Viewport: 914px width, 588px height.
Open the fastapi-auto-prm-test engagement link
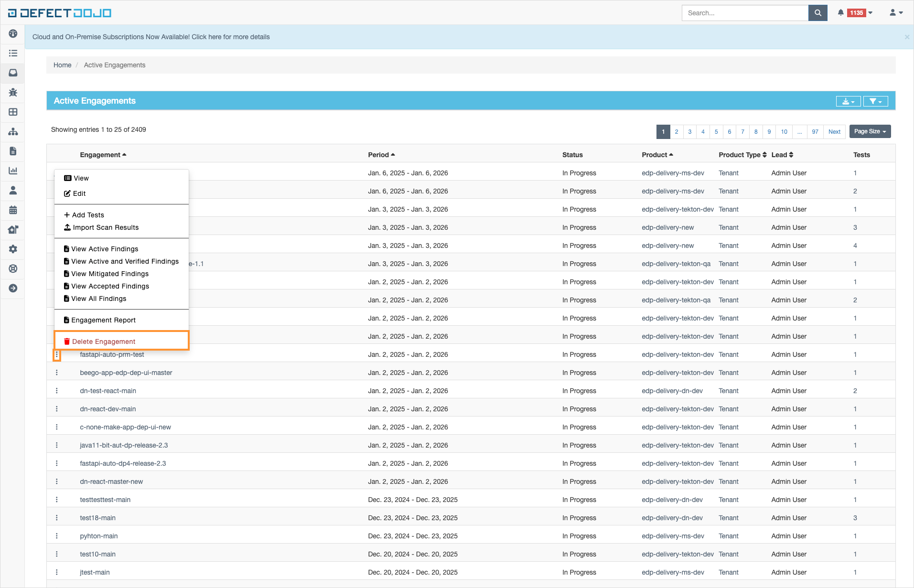[112, 354]
